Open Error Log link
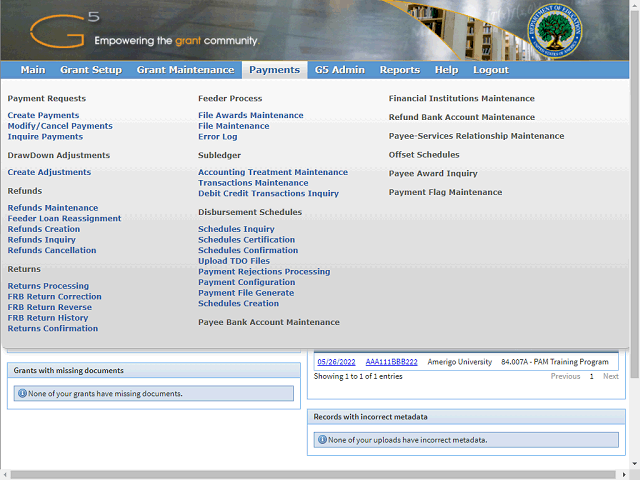The image size is (640, 480). (x=218, y=136)
